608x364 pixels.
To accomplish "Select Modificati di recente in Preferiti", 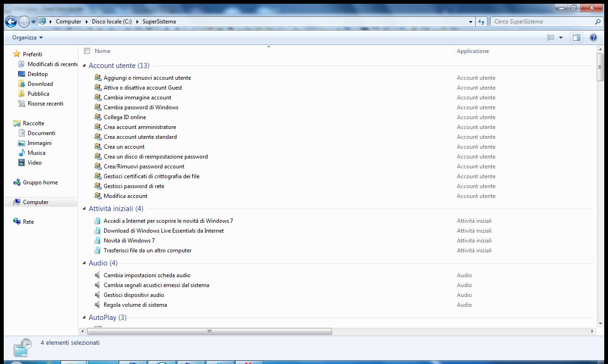I will tap(53, 64).
